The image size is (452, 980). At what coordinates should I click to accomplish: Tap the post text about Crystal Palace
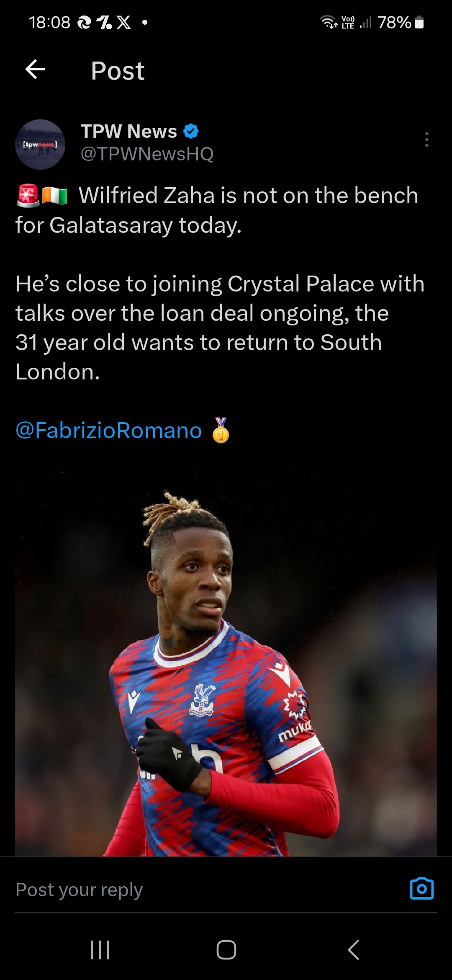pos(220,328)
